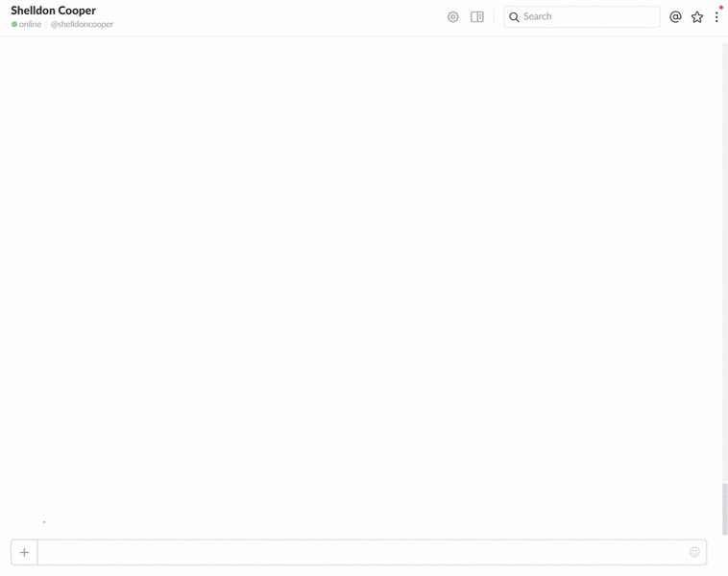Toggle the details sidebar pane icon
Screen dimensions: 728x576
tap(476, 17)
